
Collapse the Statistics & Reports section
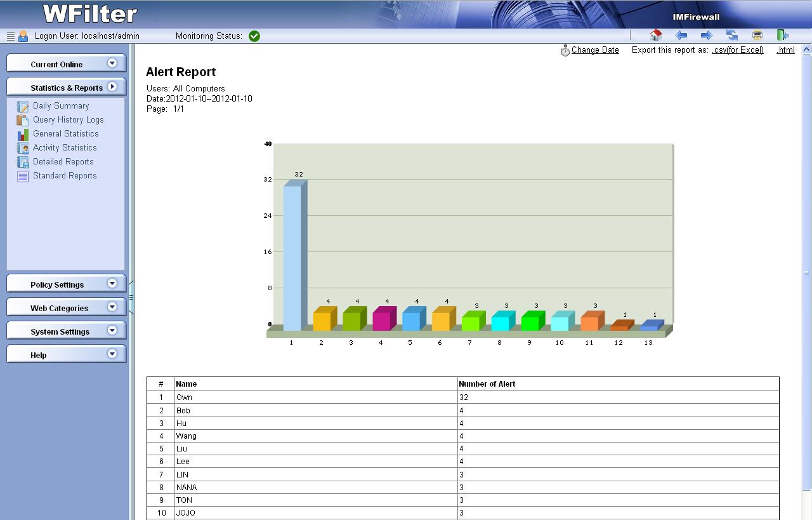coord(112,87)
